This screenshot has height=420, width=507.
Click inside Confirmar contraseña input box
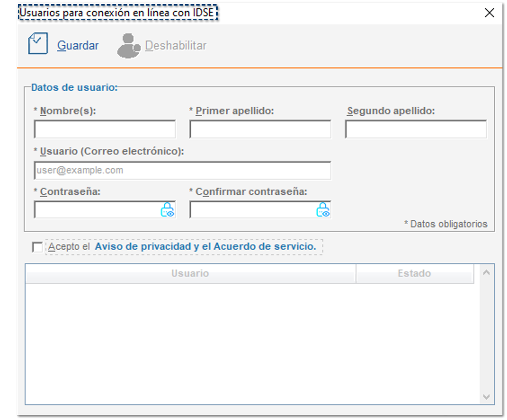coord(252,210)
